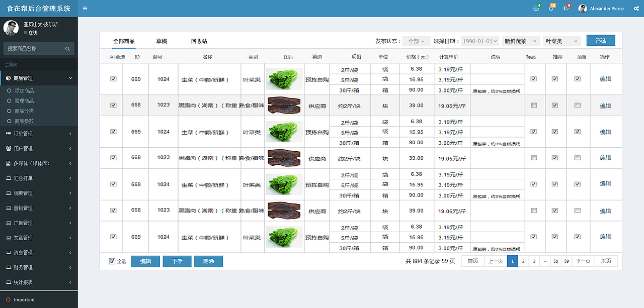
Task: Expand 广告管理 using its chevron
Action: tap(70, 223)
